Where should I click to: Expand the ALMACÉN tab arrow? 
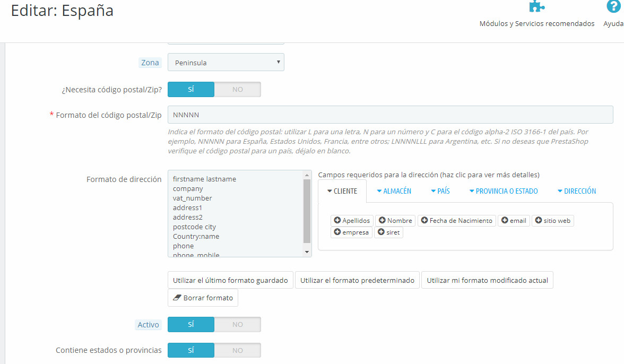[x=379, y=192]
